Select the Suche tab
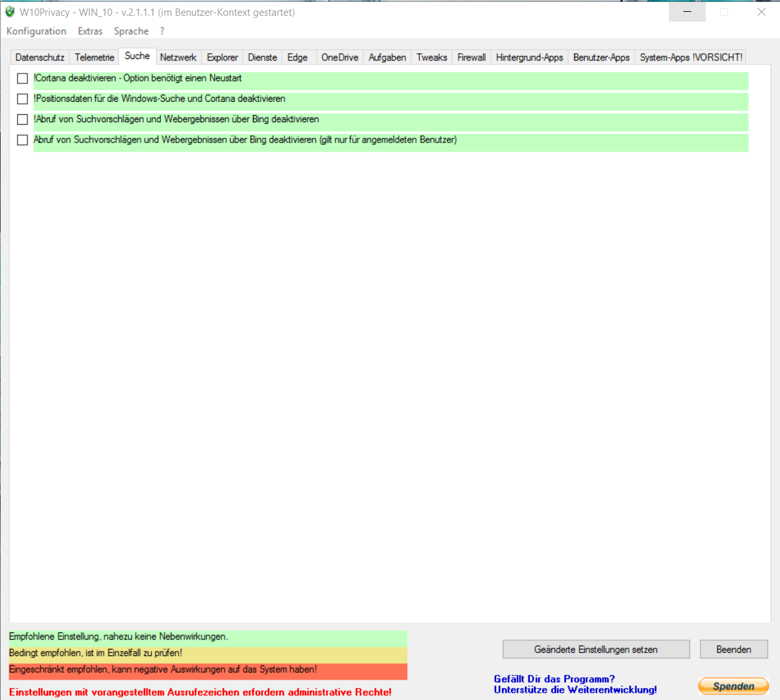 (x=137, y=56)
